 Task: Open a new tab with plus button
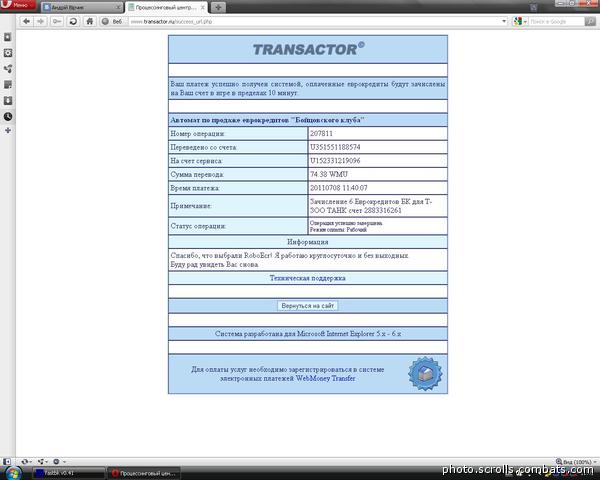(x=218, y=7)
